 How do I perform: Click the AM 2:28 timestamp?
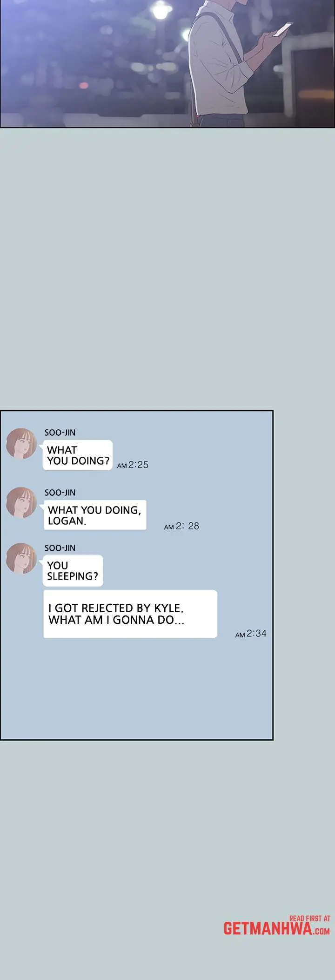pyautogui.click(x=181, y=526)
